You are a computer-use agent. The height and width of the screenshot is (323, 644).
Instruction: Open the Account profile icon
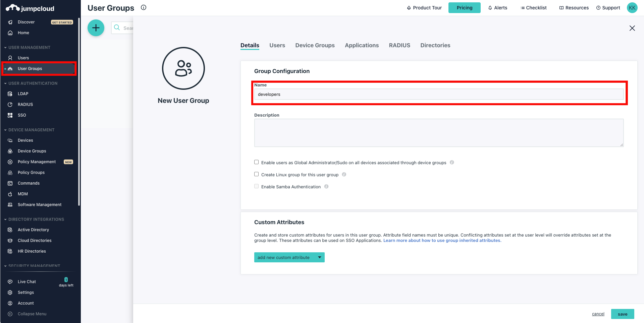[10, 303]
